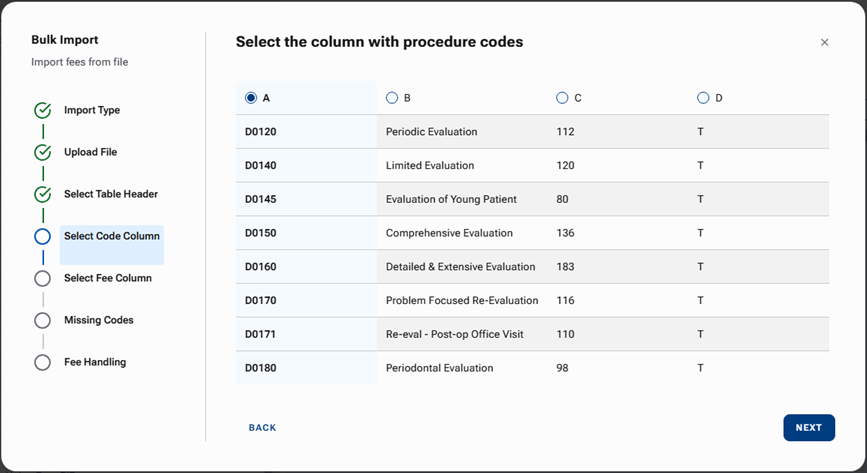Click the D0171 code row

coord(261,334)
